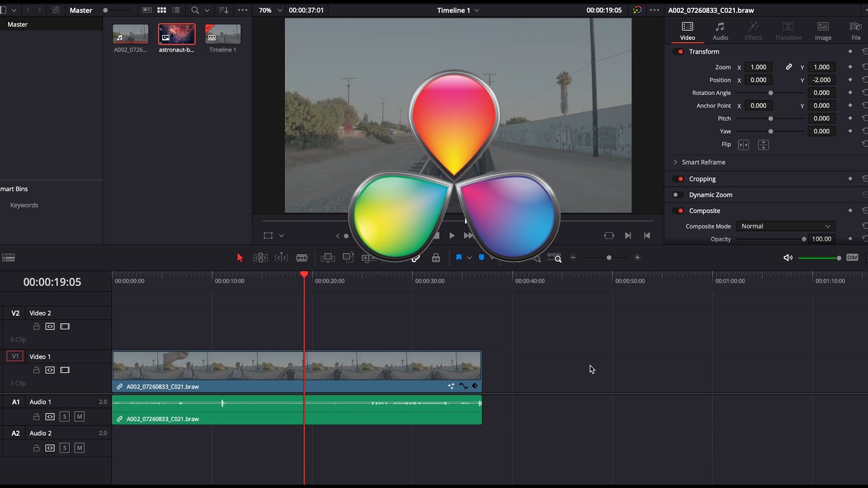The width and height of the screenshot is (868, 488).
Task: Disable the Transform section red toggle
Action: click(x=680, y=52)
